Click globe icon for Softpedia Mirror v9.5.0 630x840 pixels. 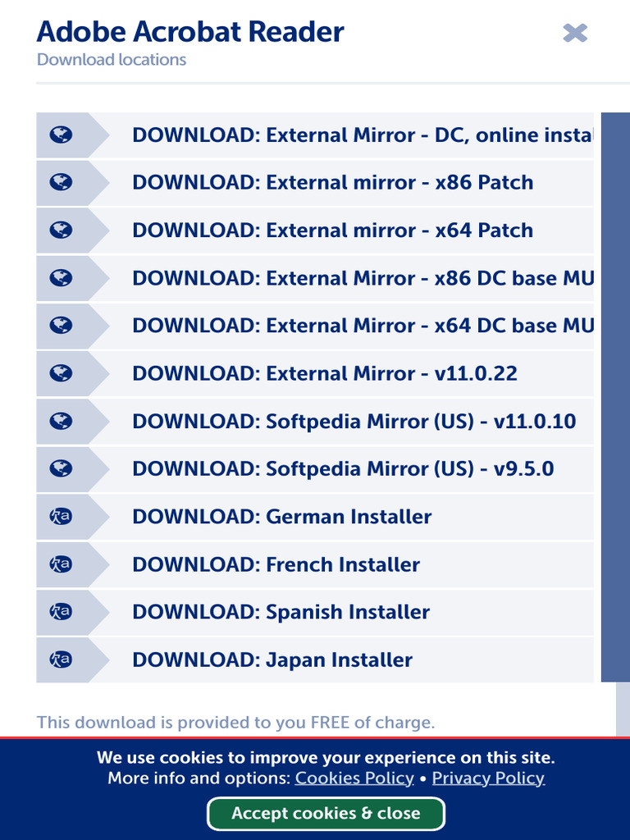pyautogui.click(x=61, y=468)
